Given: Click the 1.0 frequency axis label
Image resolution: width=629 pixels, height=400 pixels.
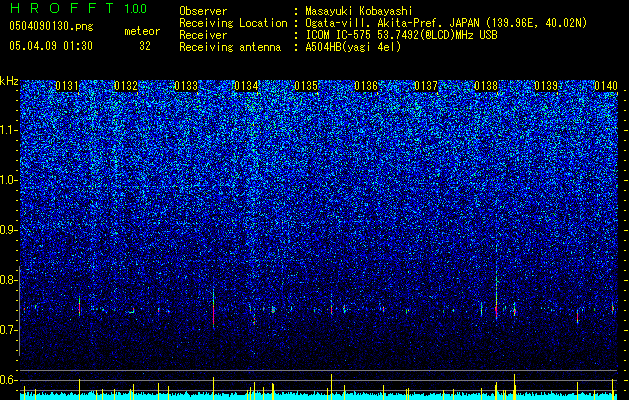Looking at the screenshot, I should pyautogui.click(x=9, y=180).
